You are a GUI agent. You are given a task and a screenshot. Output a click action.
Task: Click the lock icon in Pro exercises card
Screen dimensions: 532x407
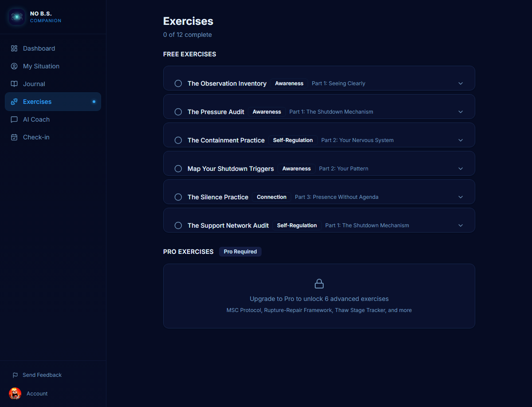(x=319, y=284)
